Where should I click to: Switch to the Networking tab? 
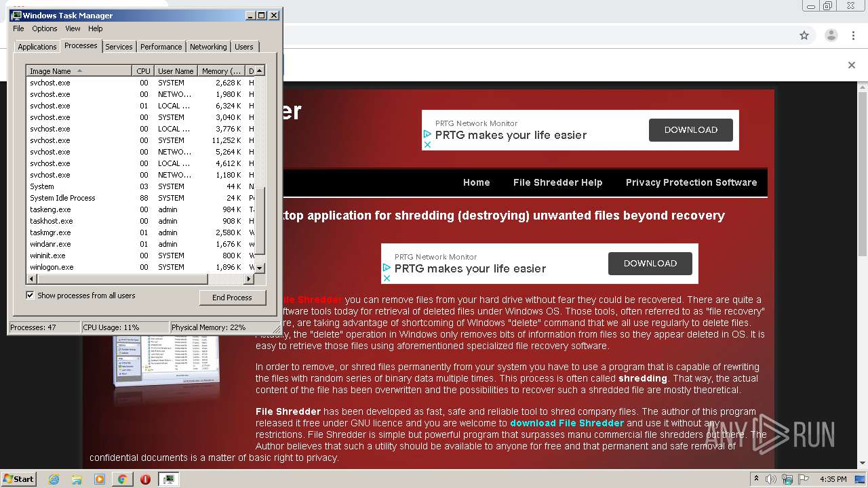(x=208, y=47)
